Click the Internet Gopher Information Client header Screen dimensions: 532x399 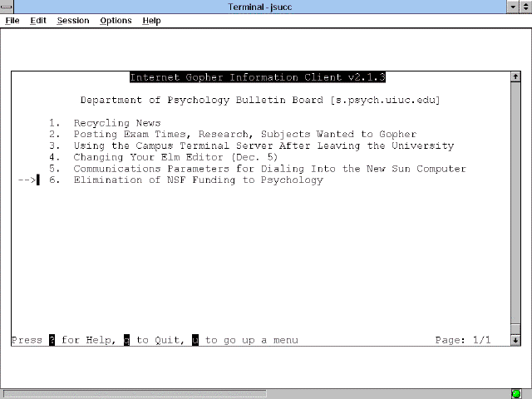(258, 77)
